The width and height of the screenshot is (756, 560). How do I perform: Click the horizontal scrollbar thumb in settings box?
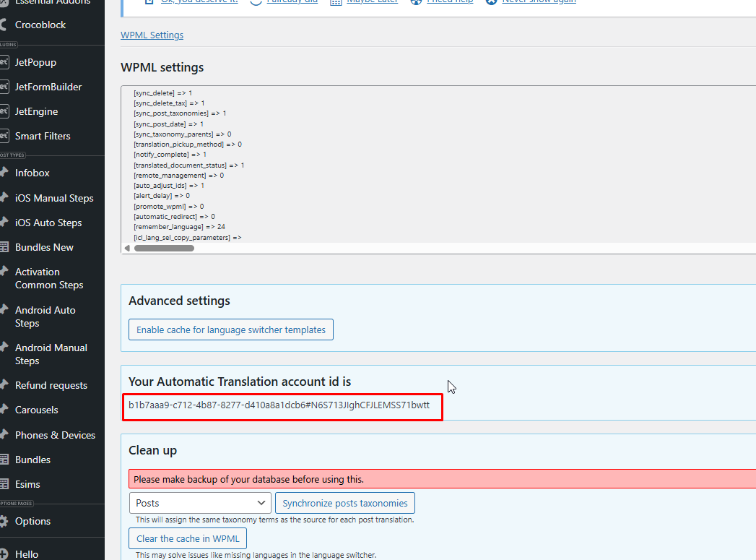pos(165,249)
